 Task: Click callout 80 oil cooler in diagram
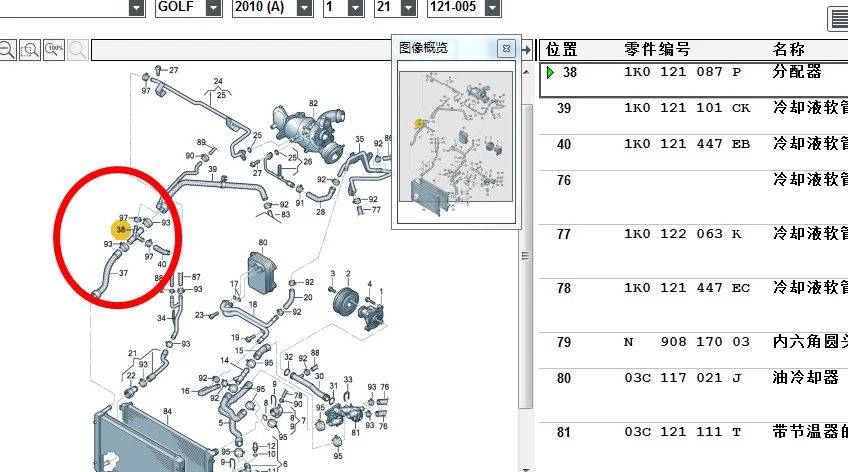click(x=263, y=243)
